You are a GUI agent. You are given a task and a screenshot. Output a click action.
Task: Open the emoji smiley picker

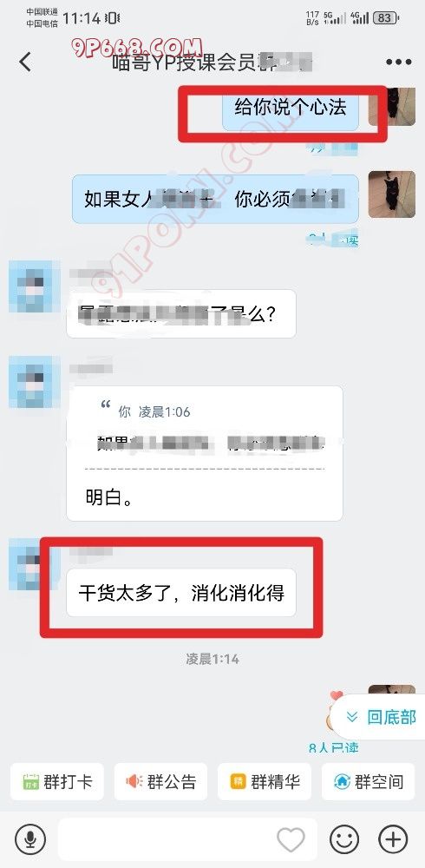click(x=344, y=839)
